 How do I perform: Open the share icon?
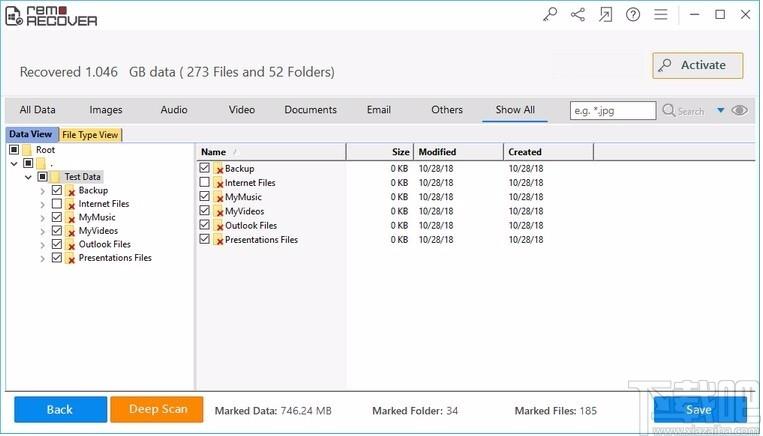click(578, 15)
